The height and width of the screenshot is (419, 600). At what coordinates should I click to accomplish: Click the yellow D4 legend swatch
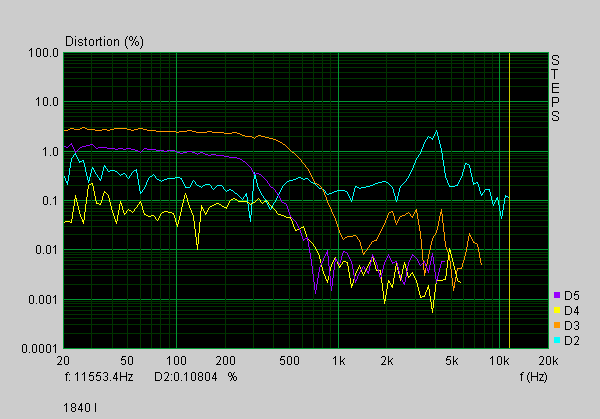(x=557, y=310)
